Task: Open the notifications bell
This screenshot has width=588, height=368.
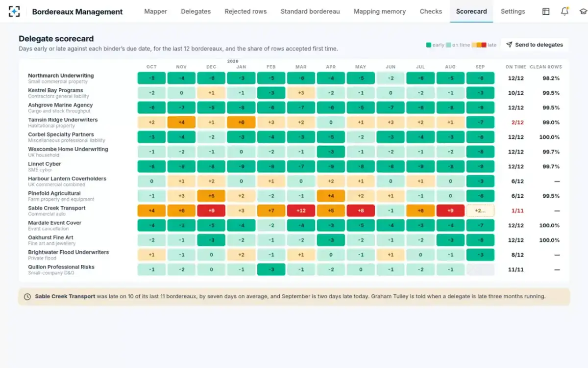Action: click(564, 11)
